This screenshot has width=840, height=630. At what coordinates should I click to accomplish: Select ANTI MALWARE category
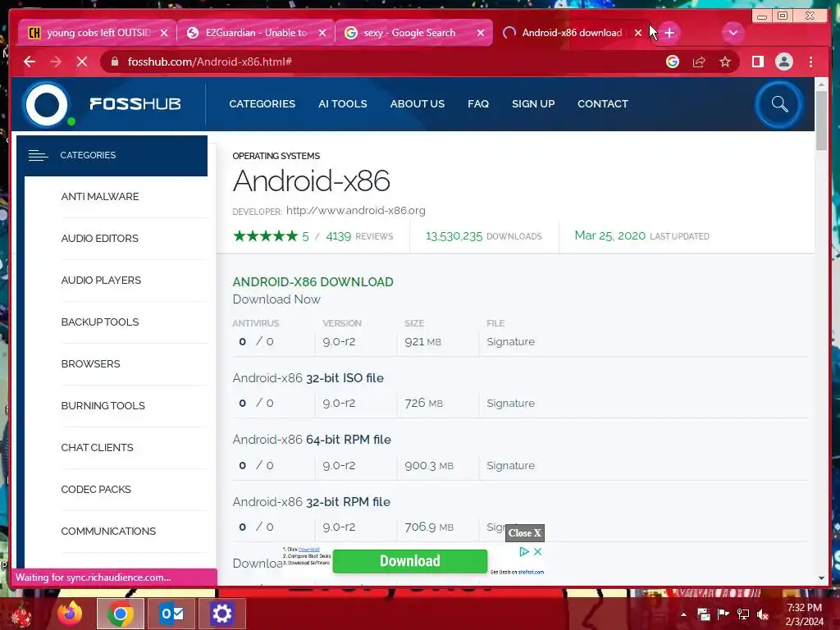[100, 197]
